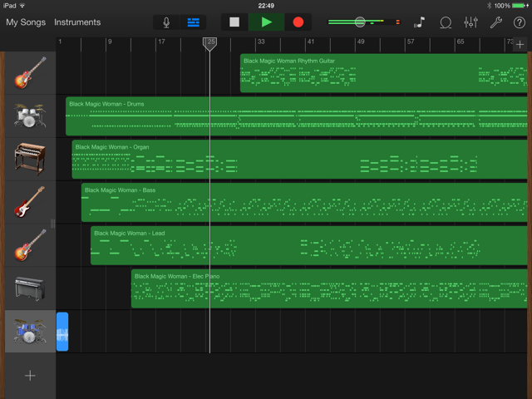The width and height of the screenshot is (532, 399).
Task: Tap the playhead marker at bar 25
Action: point(210,44)
